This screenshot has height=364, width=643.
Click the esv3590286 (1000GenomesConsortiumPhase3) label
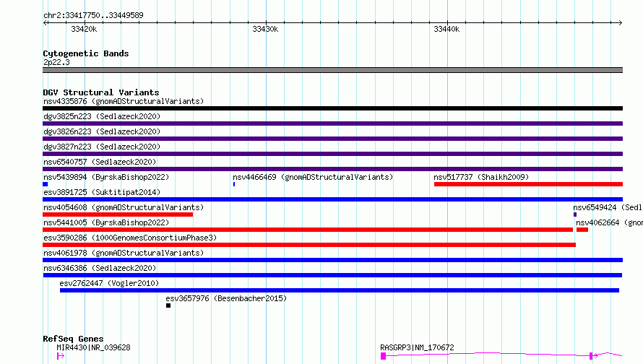coord(130,238)
